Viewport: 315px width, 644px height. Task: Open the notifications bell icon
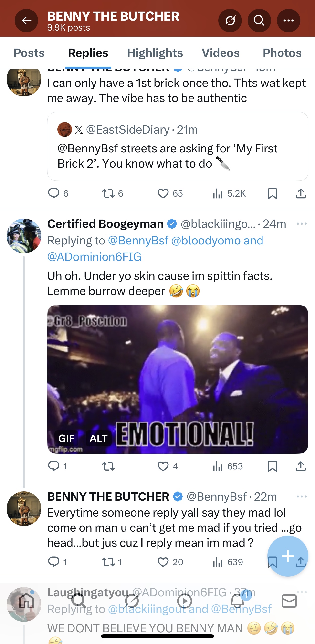pos(237,601)
